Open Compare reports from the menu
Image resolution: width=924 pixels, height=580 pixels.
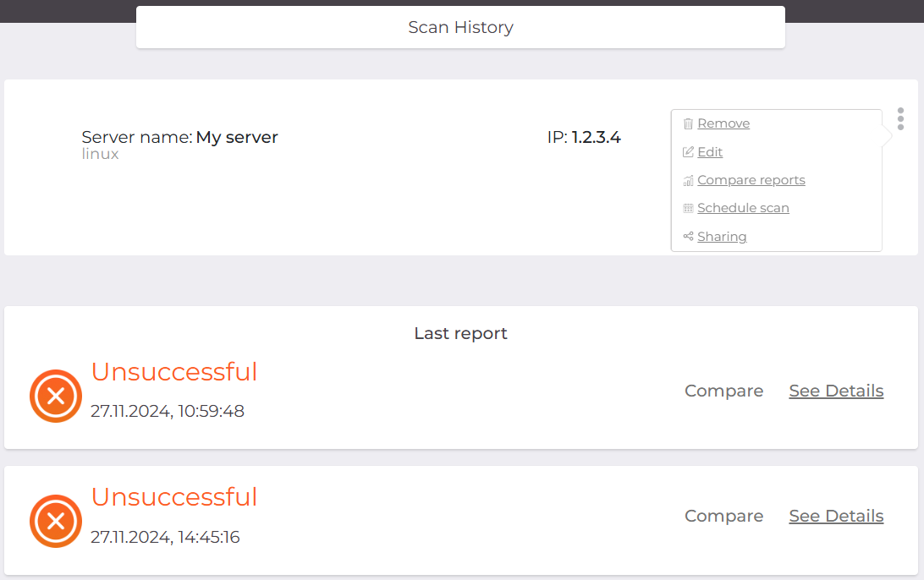pyautogui.click(x=751, y=180)
